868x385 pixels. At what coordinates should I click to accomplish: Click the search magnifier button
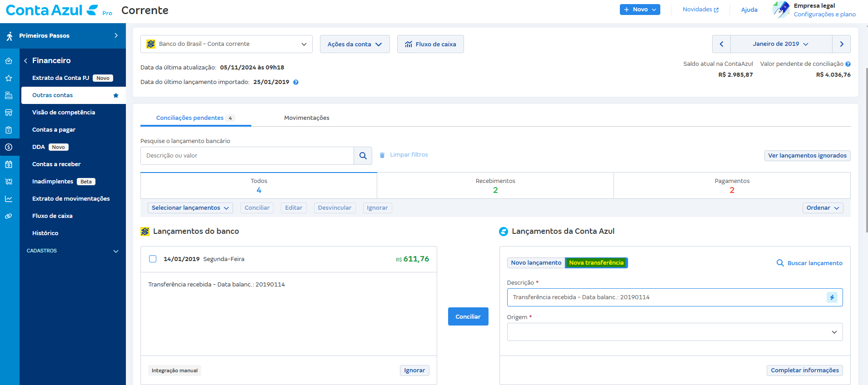coord(363,156)
